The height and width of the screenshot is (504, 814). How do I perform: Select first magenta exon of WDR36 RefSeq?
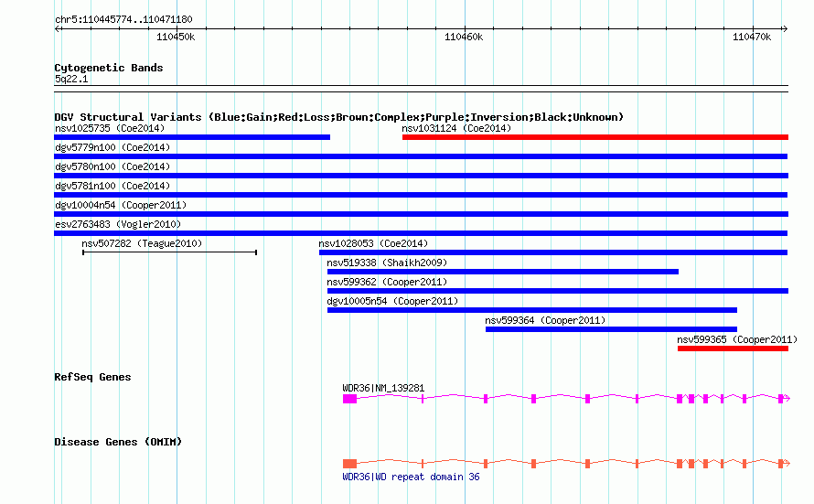[x=350, y=399]
